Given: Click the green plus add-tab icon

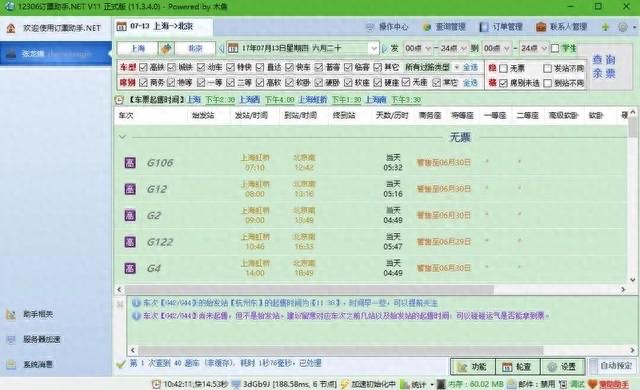Looking at the screenshot, I should (605, 27).
